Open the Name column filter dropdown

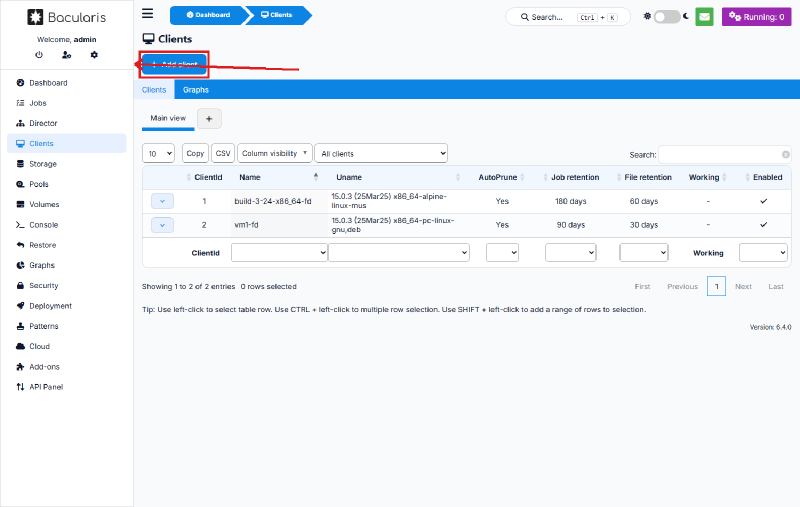point(279,252)
